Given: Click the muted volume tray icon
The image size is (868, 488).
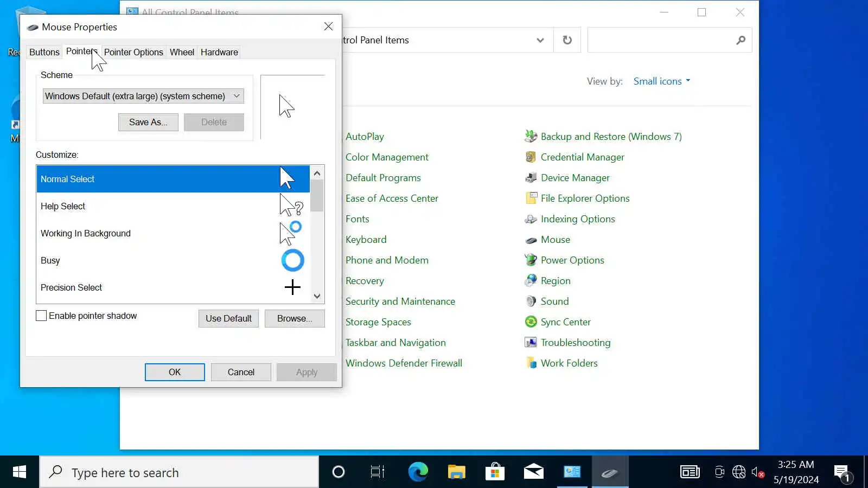Looking at the screenshot, I should point(758,472).
